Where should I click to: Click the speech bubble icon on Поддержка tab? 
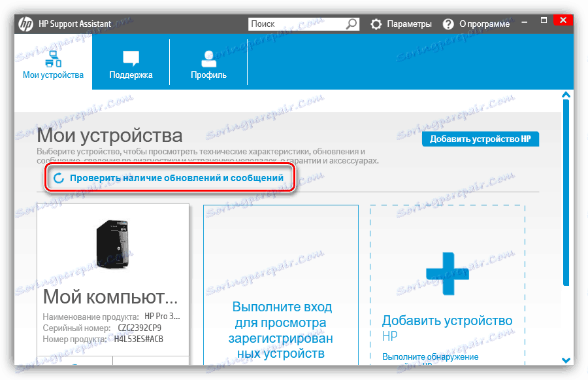(131, 58)
